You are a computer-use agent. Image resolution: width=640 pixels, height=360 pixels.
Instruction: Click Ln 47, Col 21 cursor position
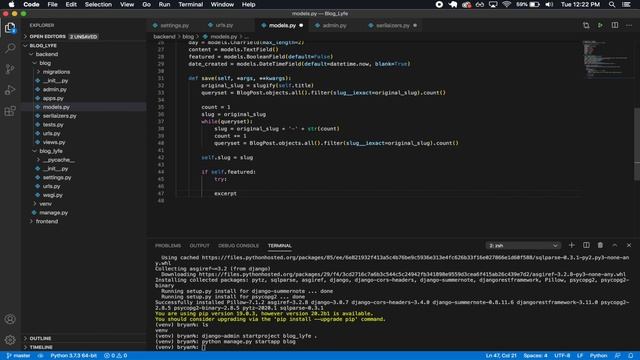pos(501,356)
